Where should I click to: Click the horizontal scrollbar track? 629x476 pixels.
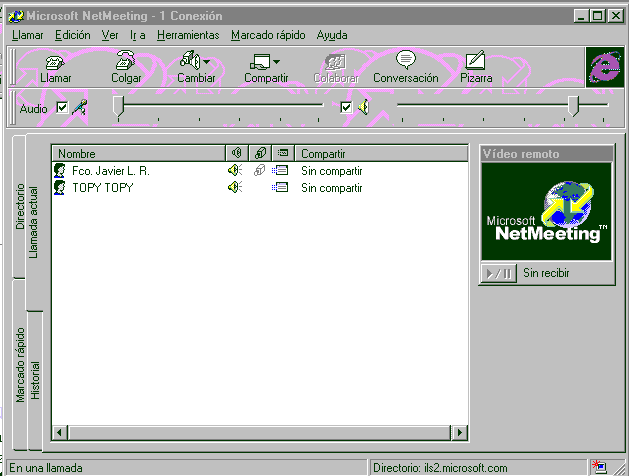pos(260,432)
